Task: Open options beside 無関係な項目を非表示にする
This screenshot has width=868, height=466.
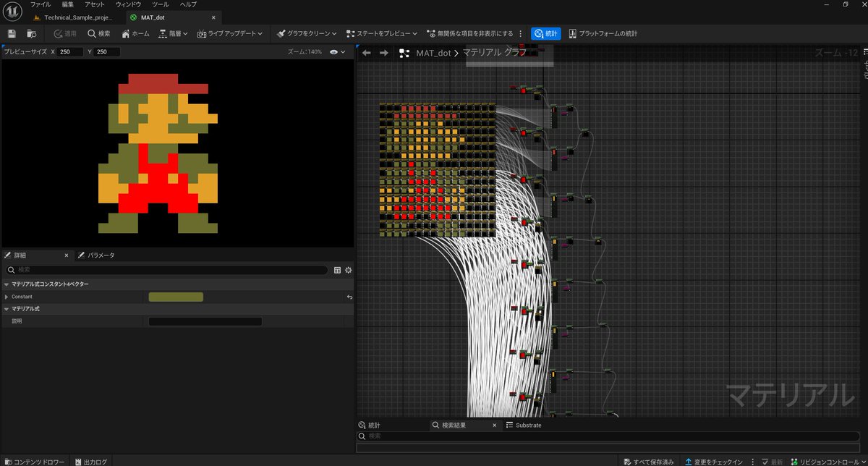Action: (x=521, y=33)
